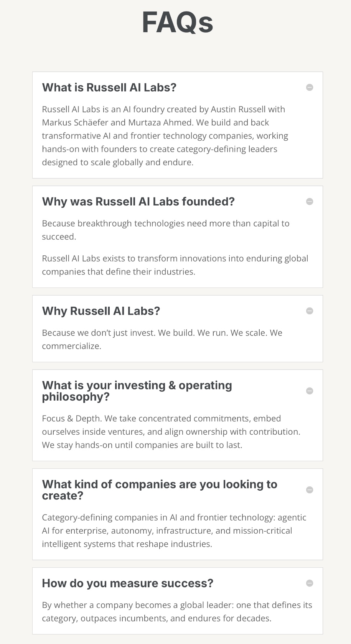Toggle the "Why was Russell AI Labs founded?" heading
Image resolution: width=351 pixels, height=644 pixels.
click(x=138, y=202)
